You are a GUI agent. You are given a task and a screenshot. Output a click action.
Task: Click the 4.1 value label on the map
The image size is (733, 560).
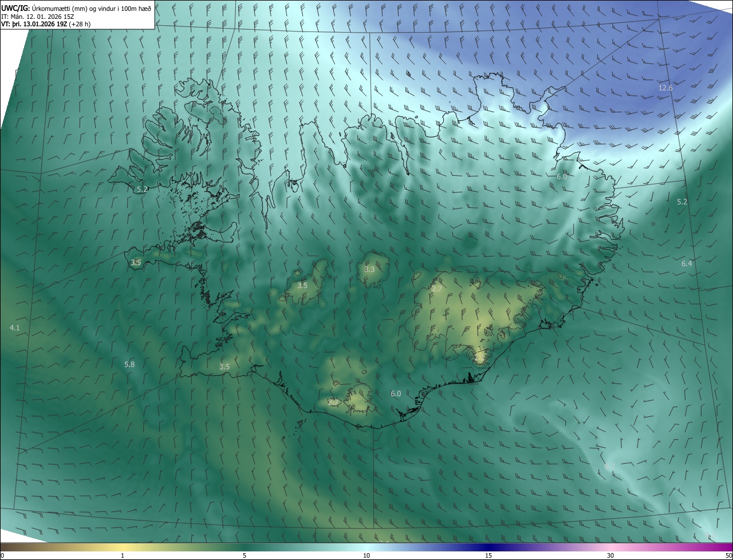coord(15,328)
